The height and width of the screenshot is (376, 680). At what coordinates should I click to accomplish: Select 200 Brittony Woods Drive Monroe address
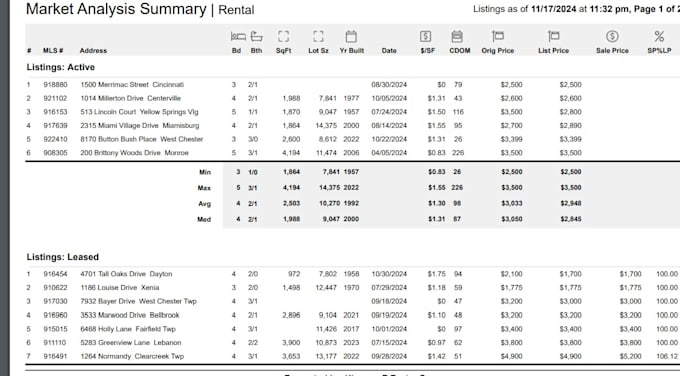coord(134,153)
